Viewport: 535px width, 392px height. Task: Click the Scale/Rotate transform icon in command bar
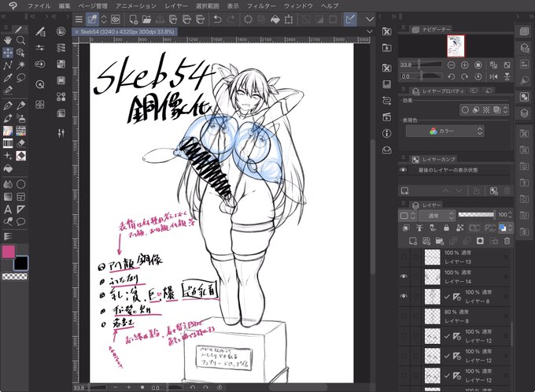(289, 20)
